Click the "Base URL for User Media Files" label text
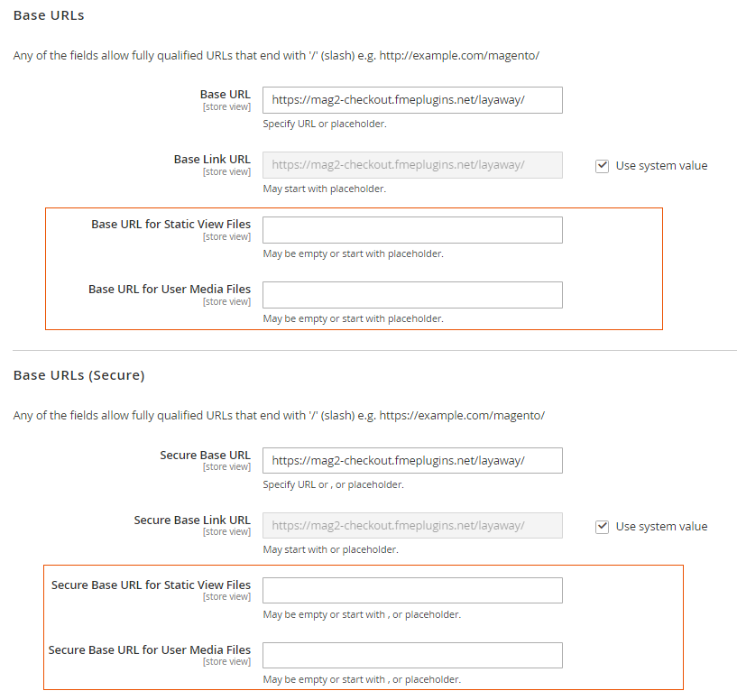Image resolution: width=737 pixels, height=700 pixels. 170,289
